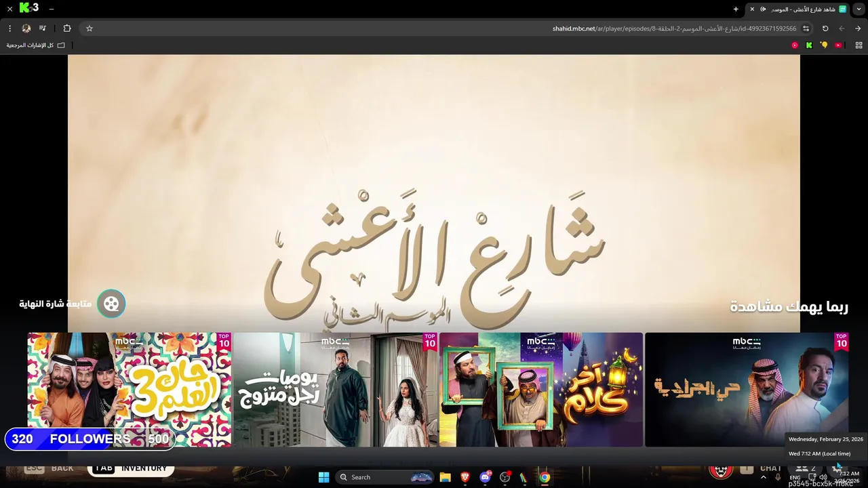Open the yellow lightbulb bookmark icon
This screenshot has height=488, width=868.
coord(824,45)
